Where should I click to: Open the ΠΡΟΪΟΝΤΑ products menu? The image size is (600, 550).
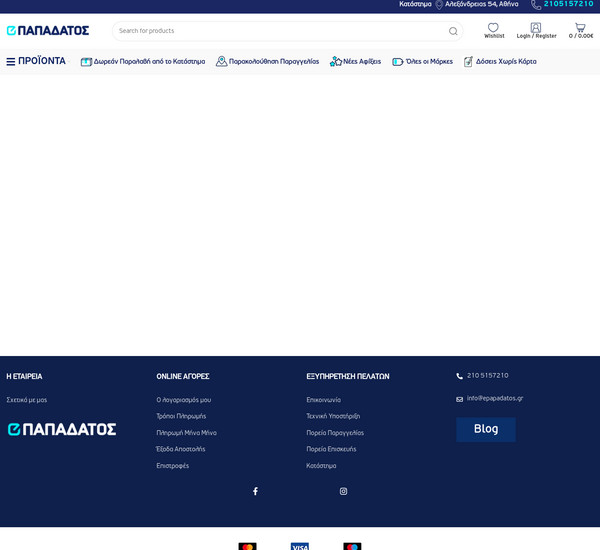42,61
